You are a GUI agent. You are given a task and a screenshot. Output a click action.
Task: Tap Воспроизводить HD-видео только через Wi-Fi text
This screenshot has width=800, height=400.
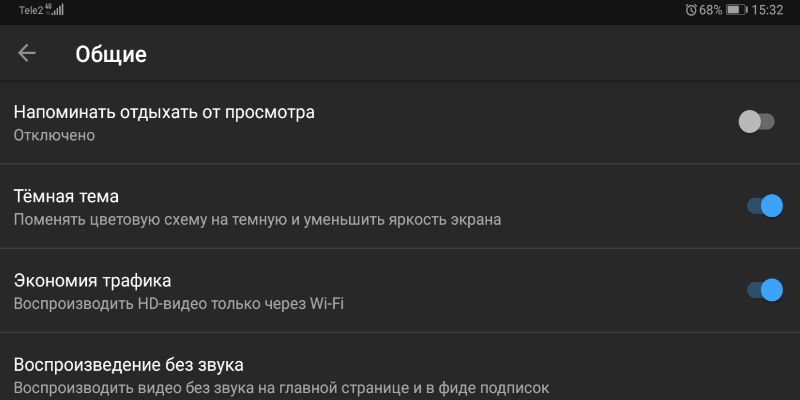click(179, 304)
